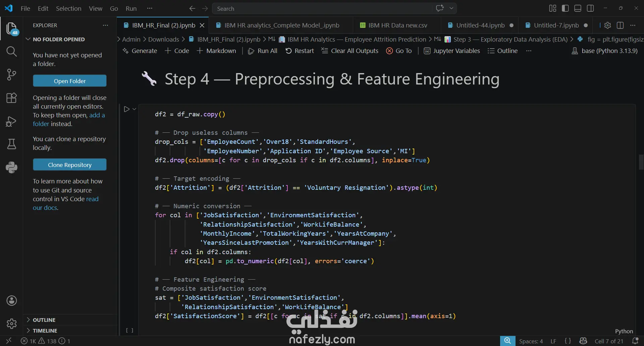Open the Search view in the activity bar

(11, 51)
